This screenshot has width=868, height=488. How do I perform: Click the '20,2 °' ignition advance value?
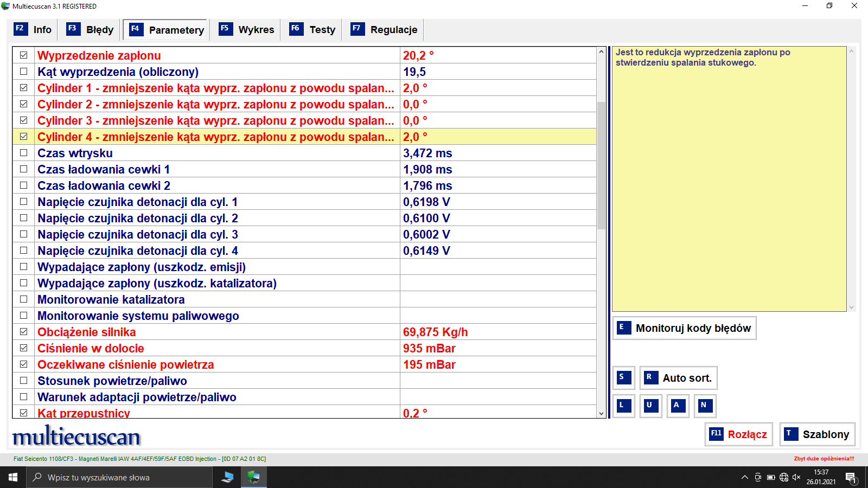click(418, 55)
